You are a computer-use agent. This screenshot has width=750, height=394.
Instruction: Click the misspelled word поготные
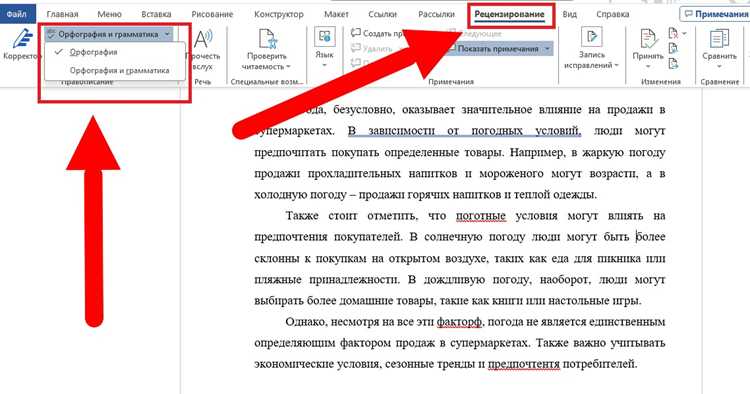tap(481, 216)
